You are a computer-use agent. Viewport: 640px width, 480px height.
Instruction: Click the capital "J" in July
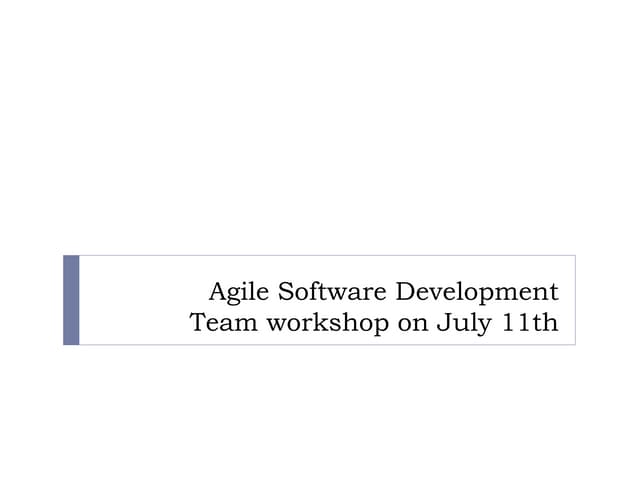pos(441,323)
